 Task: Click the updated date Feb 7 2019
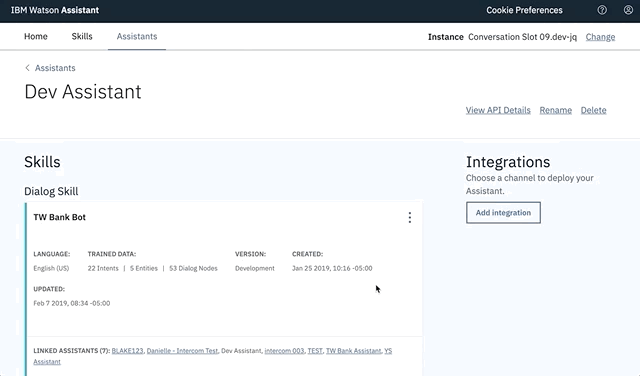[71, 303]
